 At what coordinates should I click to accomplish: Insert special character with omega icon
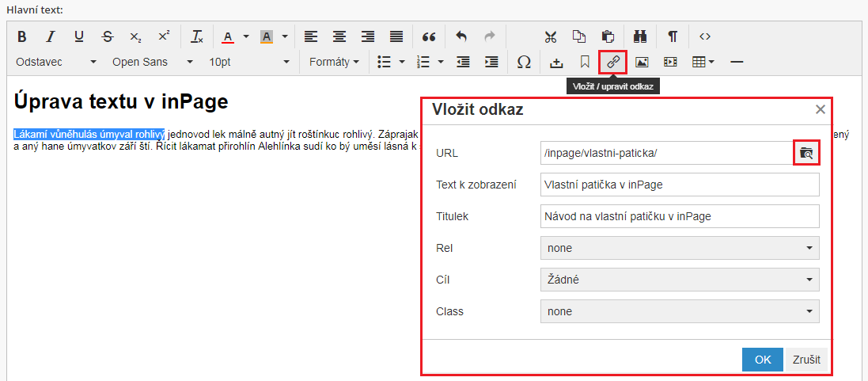click(x=523, y=62)
